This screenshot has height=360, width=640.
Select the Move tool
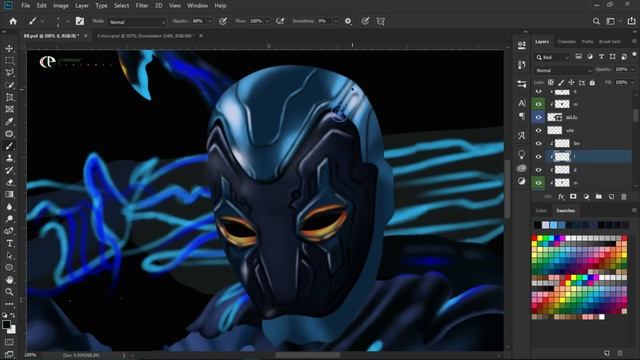click(x=9, y=48)
